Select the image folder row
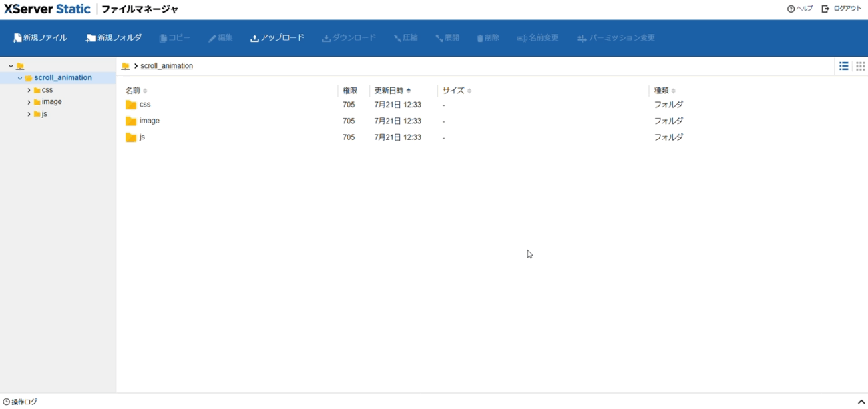Image resolution: width=868 pixels, height=409 pixels. 150,121
